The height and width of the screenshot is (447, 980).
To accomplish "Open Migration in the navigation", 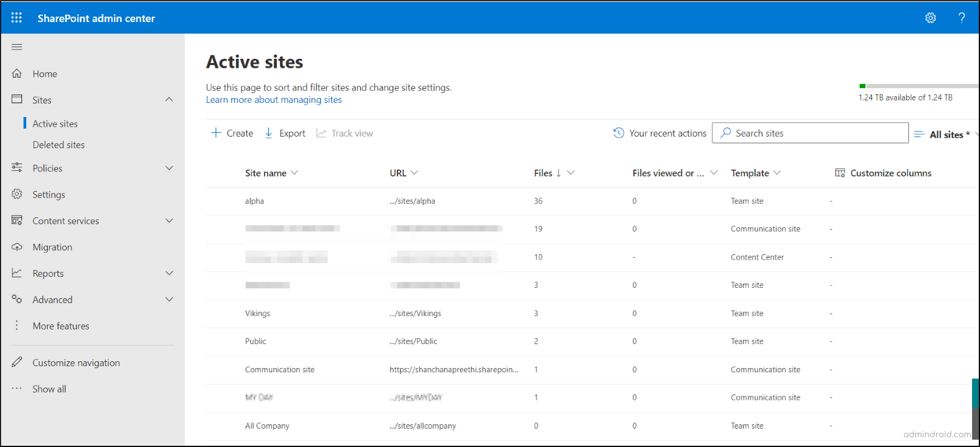I will pyautogui.click(x=52, y=247).
